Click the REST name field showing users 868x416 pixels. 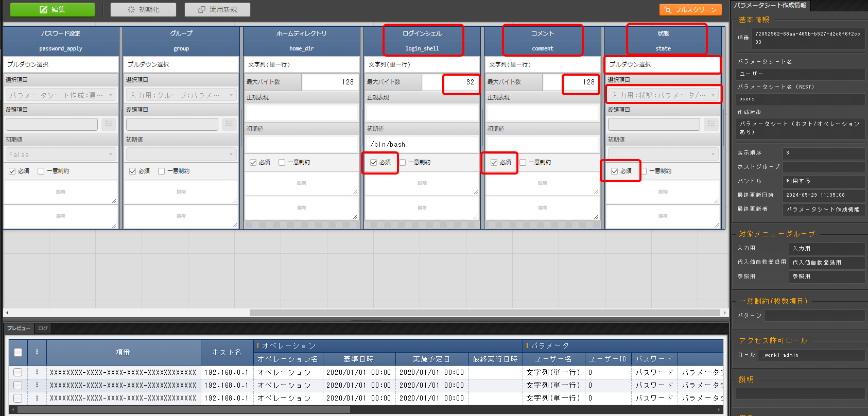point(801,99)
